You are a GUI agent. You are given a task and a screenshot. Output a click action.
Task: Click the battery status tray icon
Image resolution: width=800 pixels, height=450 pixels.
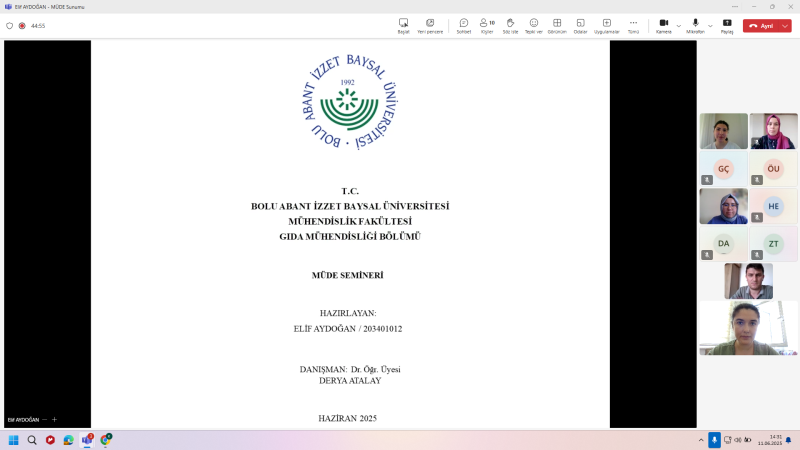pyautogui.click(x=748, y=440)
